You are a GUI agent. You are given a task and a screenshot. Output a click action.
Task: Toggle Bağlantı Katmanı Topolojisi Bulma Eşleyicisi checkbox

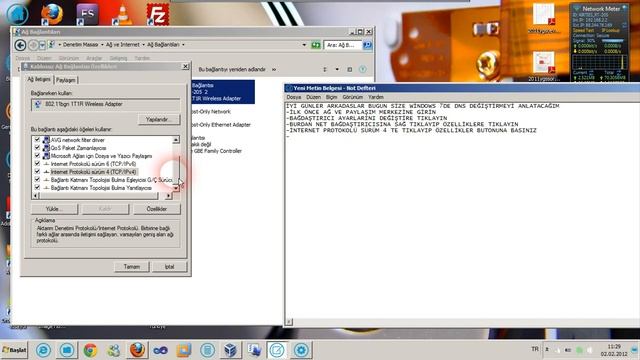click(x=37, y=180)
